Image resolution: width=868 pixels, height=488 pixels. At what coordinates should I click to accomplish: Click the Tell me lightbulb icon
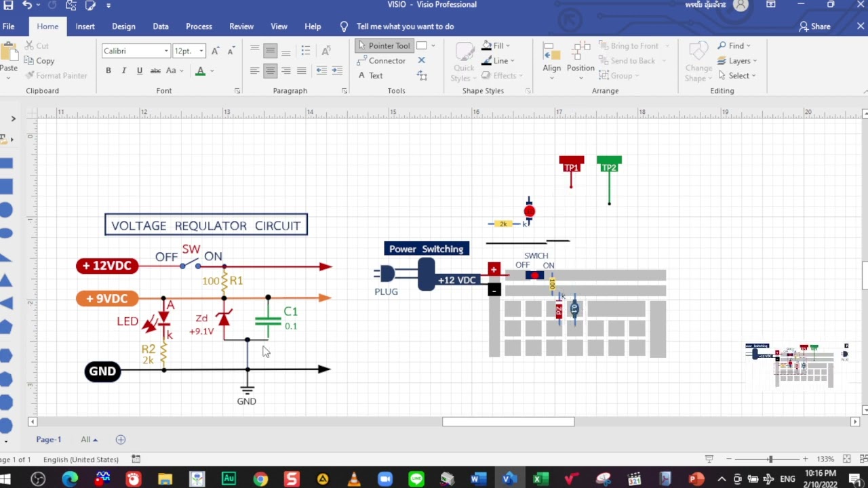344,26
